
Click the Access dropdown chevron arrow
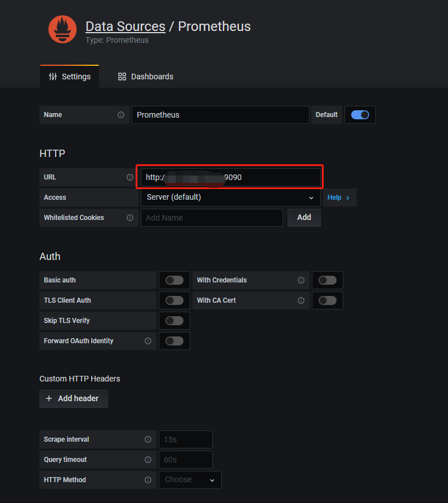coord(311,198)
